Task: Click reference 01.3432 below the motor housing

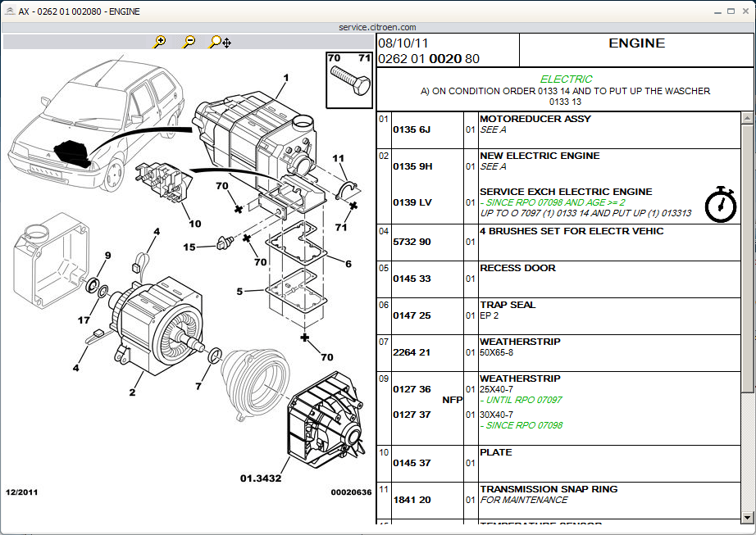Action: [x=261, y=477]
